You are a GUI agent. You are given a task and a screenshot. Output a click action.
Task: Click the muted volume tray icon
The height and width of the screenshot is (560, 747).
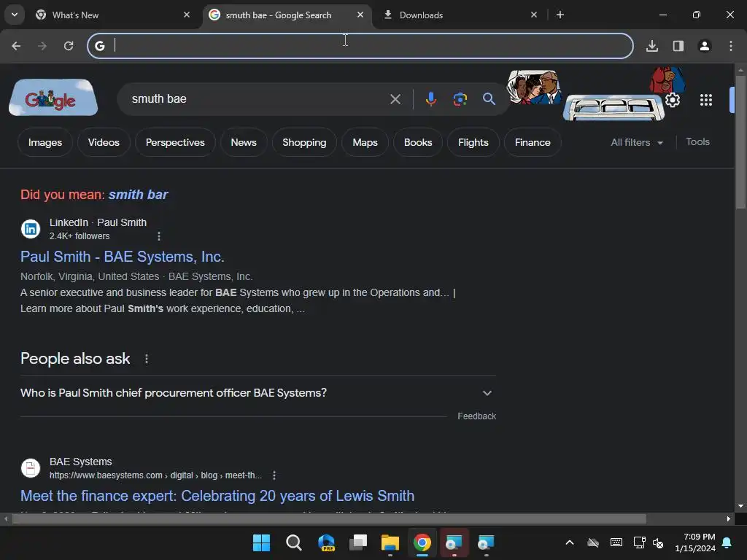click(659, 542)
